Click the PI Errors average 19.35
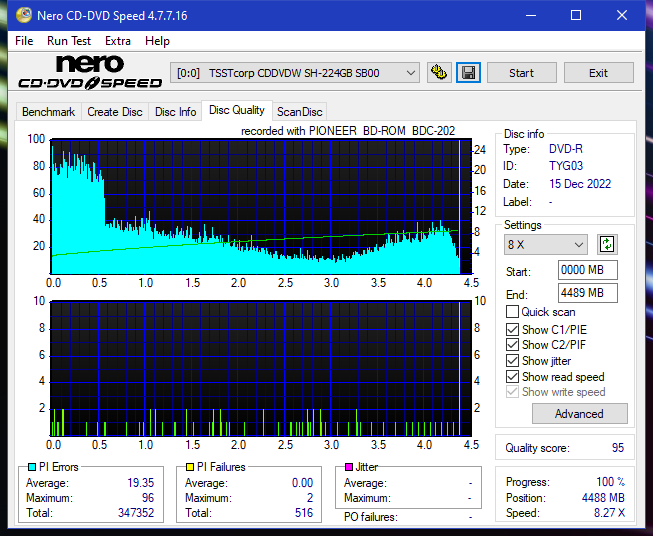Image resolution: width=653 pixels, height=536 pixels. (x=140, y=483)
